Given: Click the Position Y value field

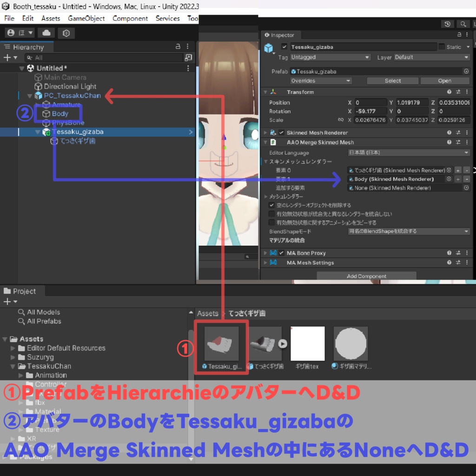Looking at the screenshot, I should coord(412,103).
